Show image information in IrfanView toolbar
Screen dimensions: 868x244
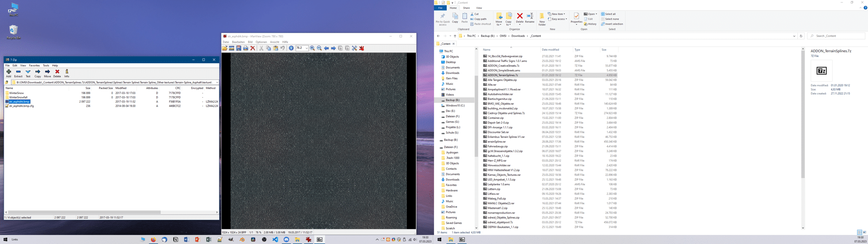(x=291, y=48)
